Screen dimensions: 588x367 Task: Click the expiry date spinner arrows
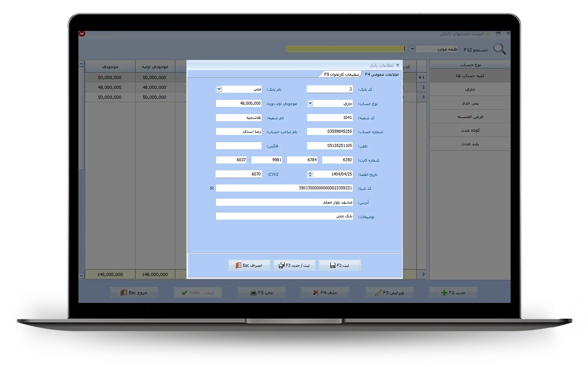coord(310,174)
